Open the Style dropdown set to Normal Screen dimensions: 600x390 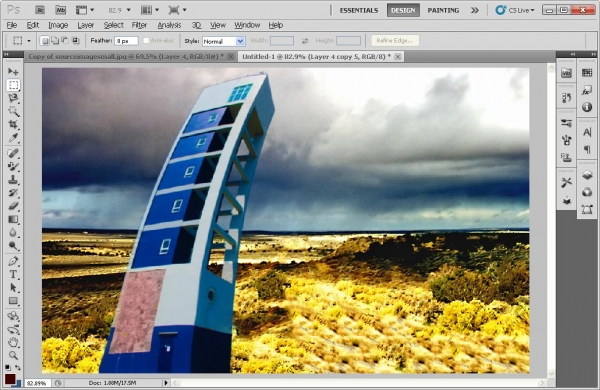click(x=223, y=41)
